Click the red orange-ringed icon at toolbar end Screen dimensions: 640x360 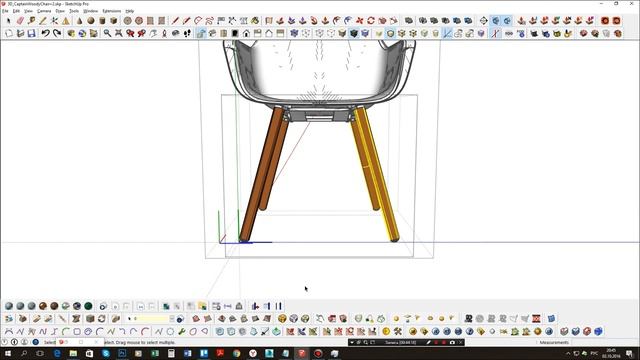click(x=616, y=20)
